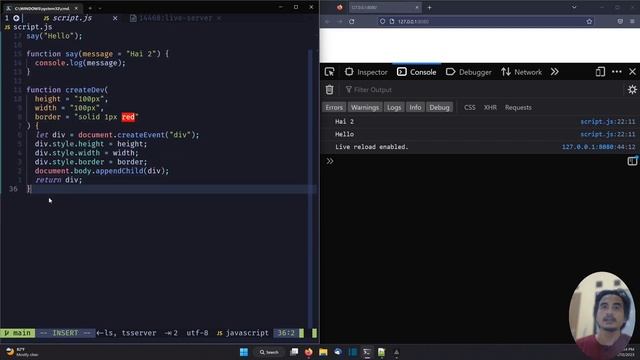Screen dimensions: 640x360
Task: Open Firefox application menu
Action: [632, 21]
